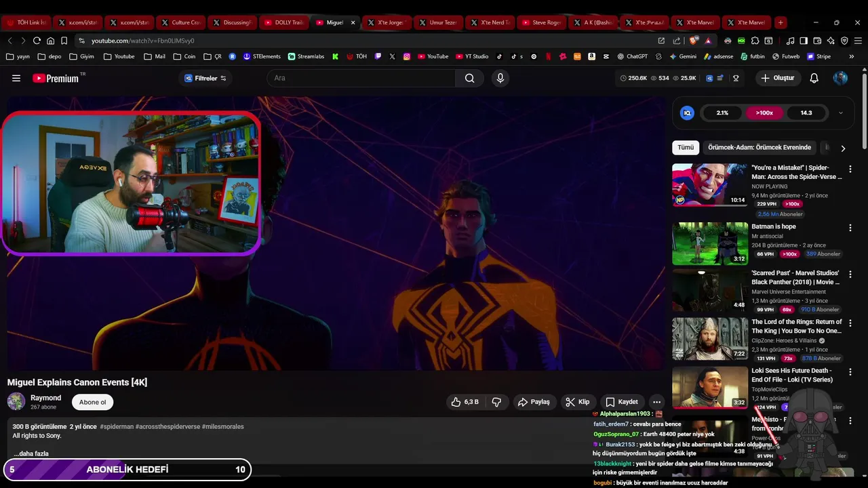Click Kaydet save button
The image size is (868, 488).
point(621,402)
